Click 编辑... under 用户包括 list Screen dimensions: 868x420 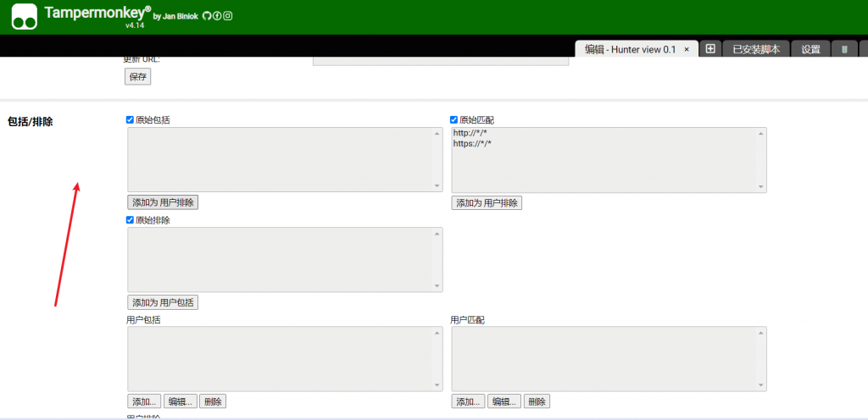pyautogui.click(x=181, y=401)
